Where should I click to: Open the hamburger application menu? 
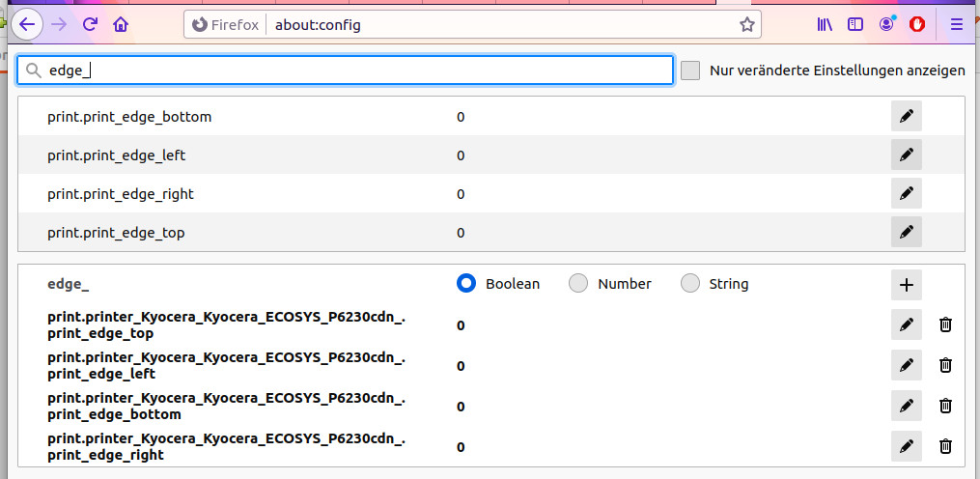tap(957, 25)
